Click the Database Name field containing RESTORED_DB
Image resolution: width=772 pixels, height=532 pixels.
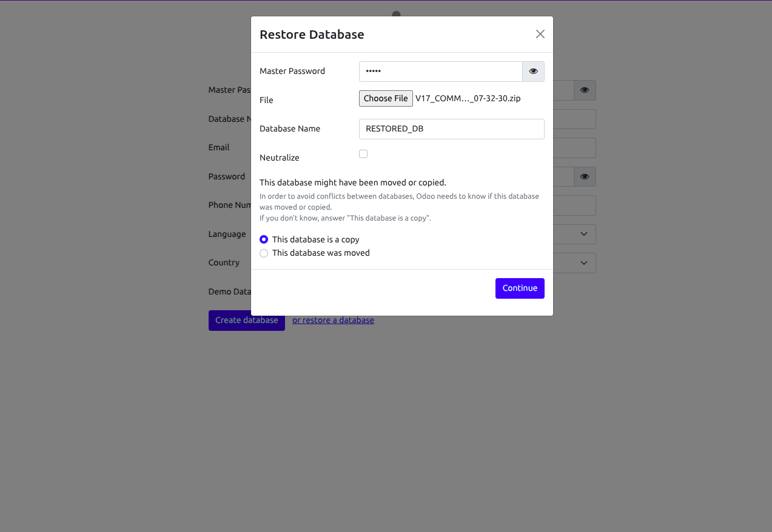(x=451, y=129)
